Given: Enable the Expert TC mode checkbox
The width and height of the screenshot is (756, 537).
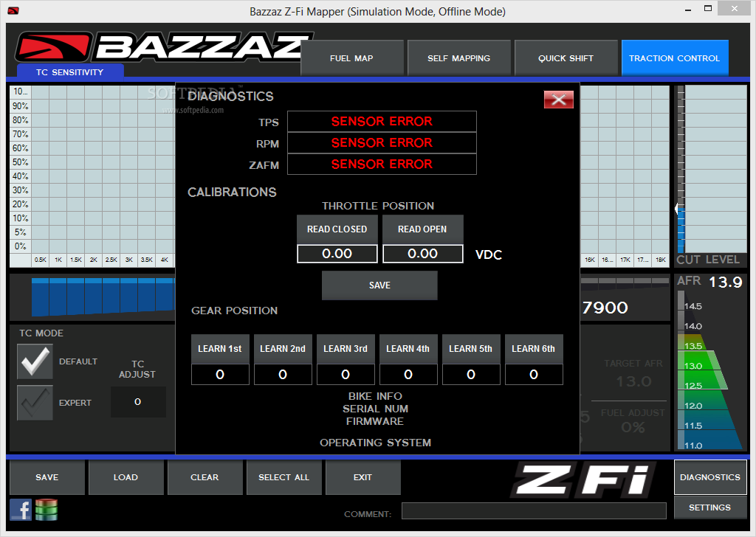Looking at the screenshot, I should pyautogui.click(x=35, y=403).
